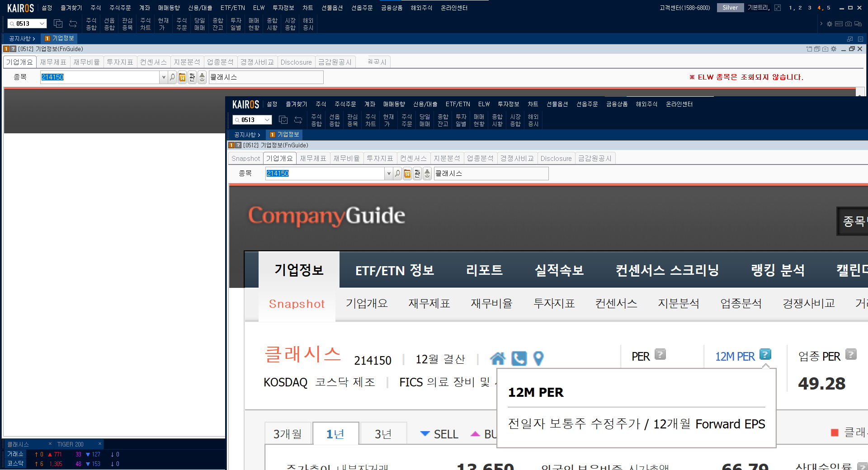Image resolution: width=868 pixels, height=470 pixels.
Task: Switch to virtual screen 5 at top right
Action: pyautogui.click(x=829, y=8)
